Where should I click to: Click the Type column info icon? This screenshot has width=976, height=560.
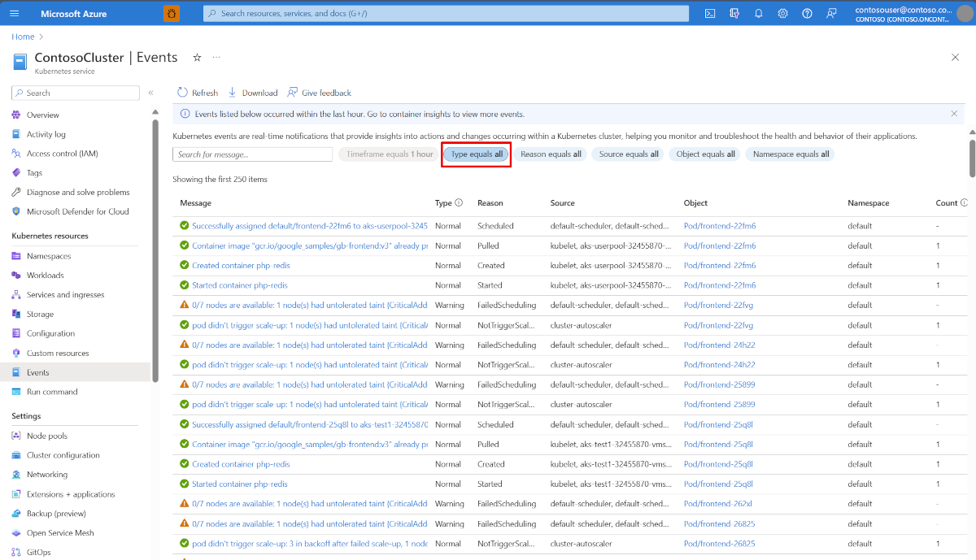(459, 203)
